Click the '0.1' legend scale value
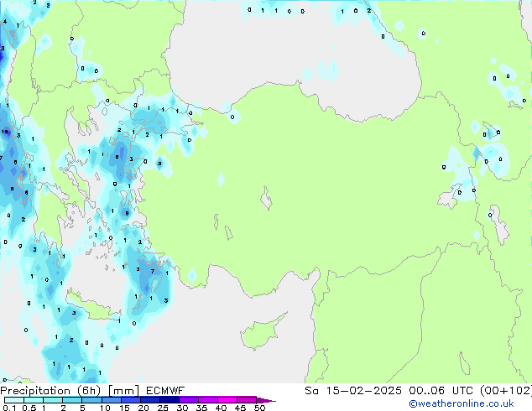Viewport: 532px width, 411px height. tap(9, 408)
